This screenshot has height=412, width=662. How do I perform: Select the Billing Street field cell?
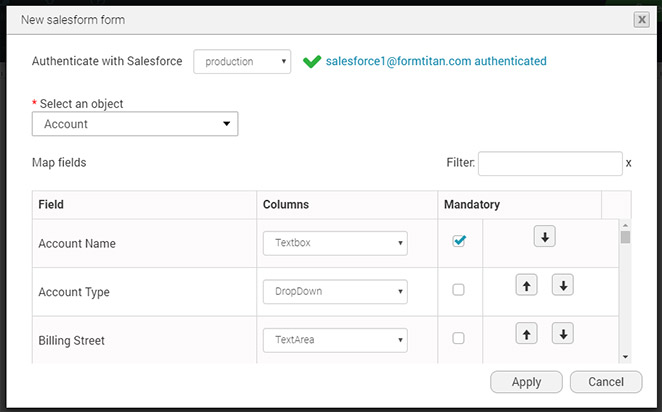[144, 340]
